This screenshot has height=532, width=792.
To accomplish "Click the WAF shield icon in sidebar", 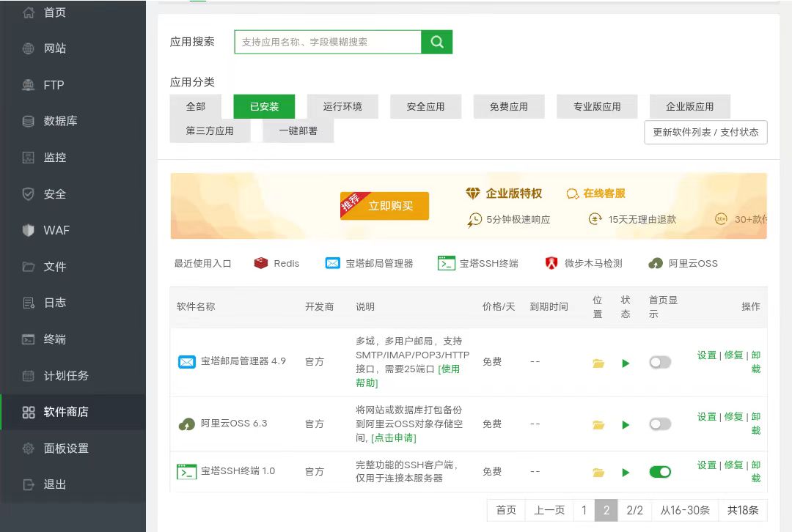I will point(29,230).
